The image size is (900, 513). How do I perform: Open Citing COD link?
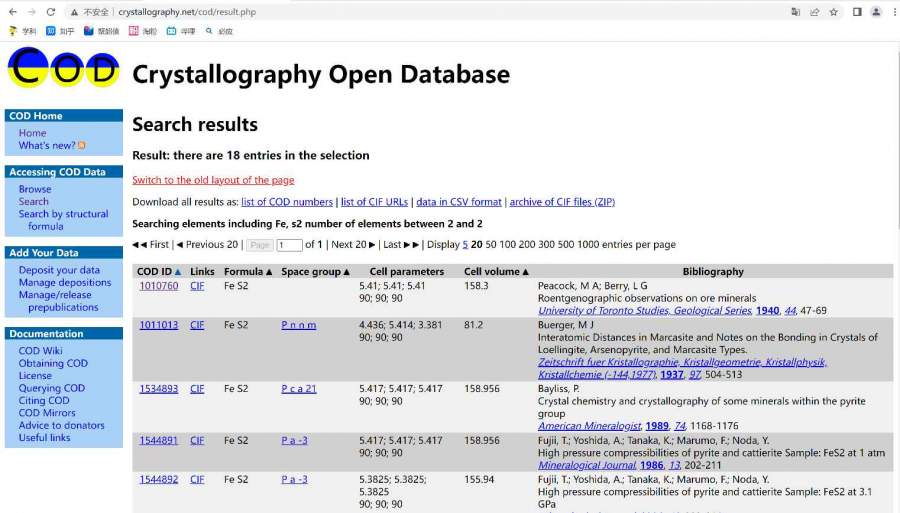point(44,401)
